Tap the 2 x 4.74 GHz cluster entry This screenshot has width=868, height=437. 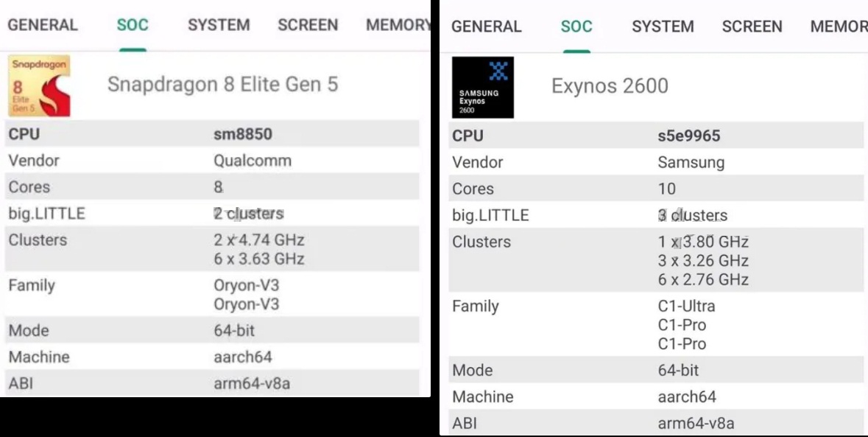[259, 240]
